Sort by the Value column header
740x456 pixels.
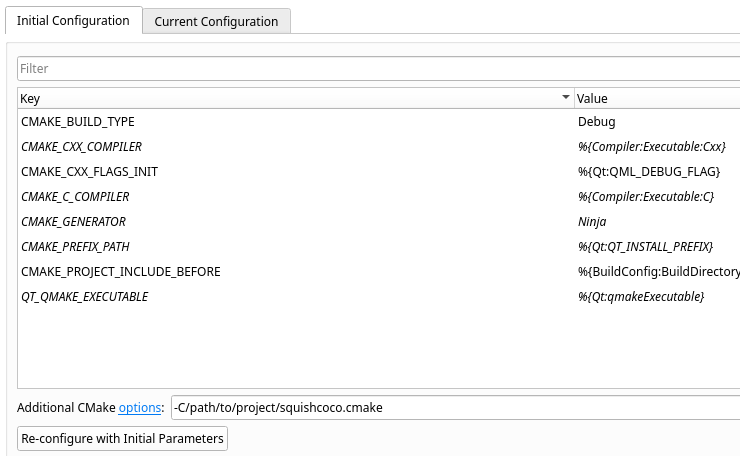coord(650,98)
